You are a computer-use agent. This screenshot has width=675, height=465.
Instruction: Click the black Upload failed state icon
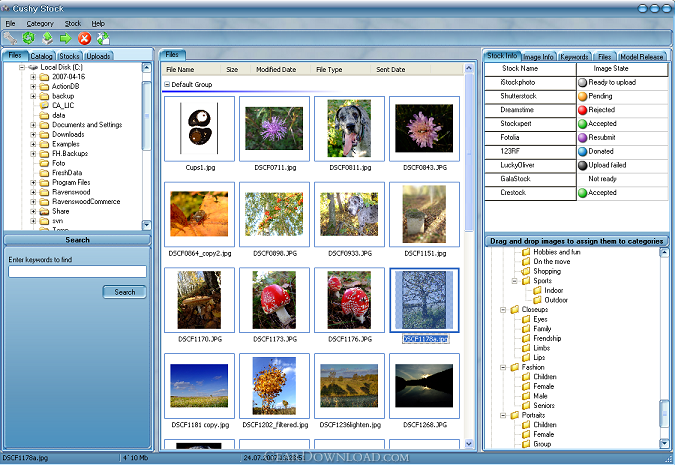(x=582, y=165)
